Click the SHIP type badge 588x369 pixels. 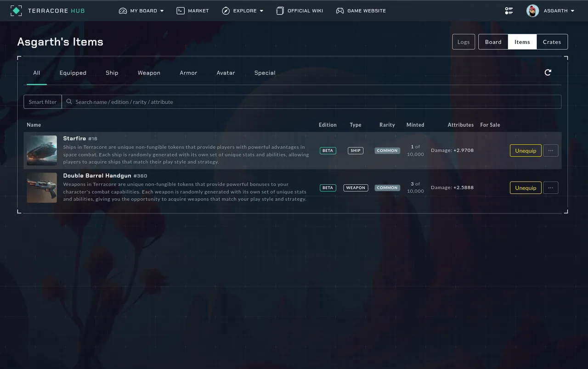click(356, 151)
